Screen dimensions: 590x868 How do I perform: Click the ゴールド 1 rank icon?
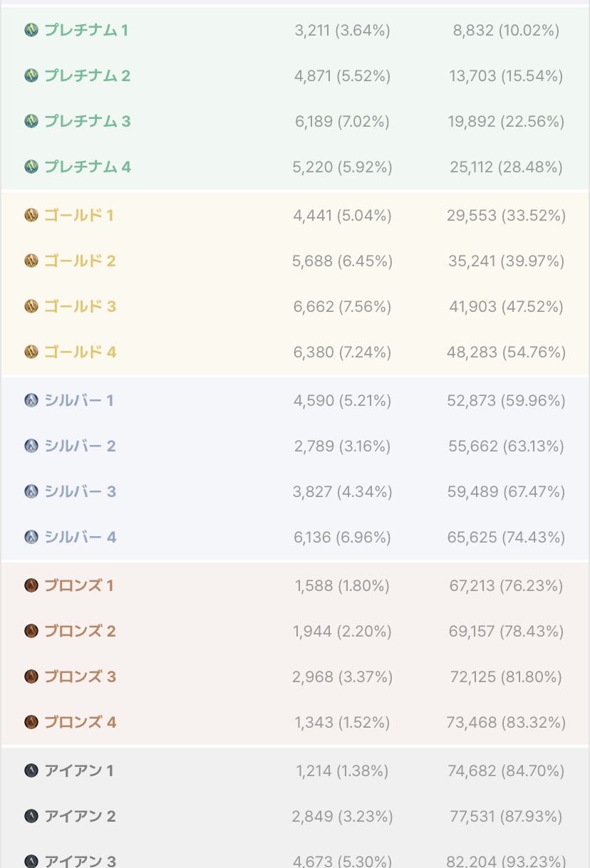coord(31,215)
